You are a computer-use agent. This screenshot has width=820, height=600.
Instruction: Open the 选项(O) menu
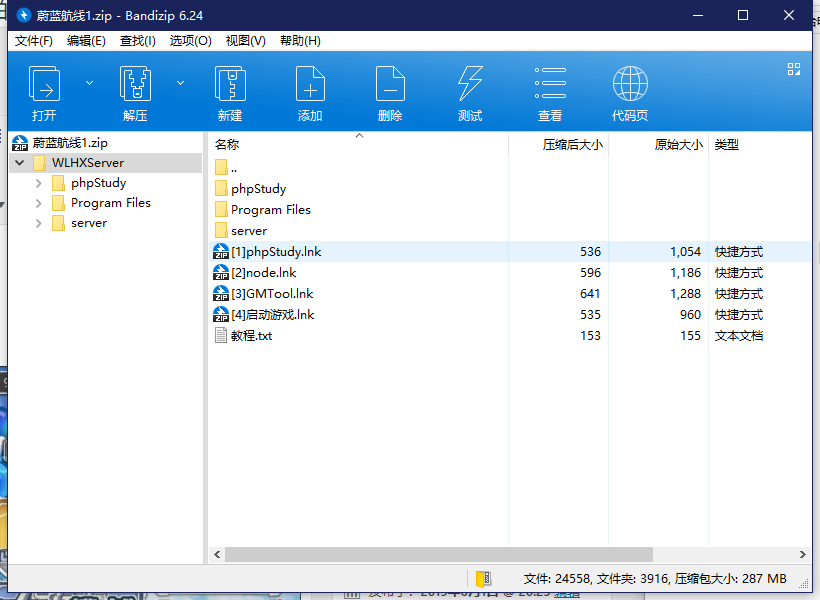click(190, 41)
